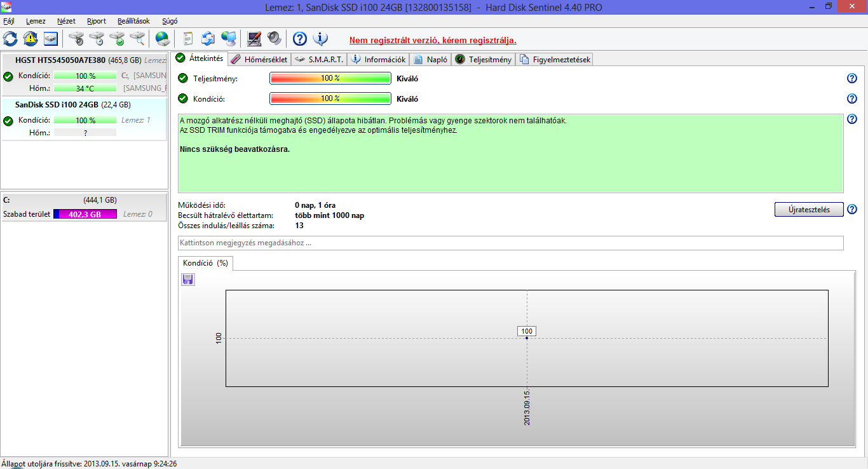Screen dimensions: 868x469
Task: Open the refresh-with-warning toolbar icon
Action: tap(31, 39)
